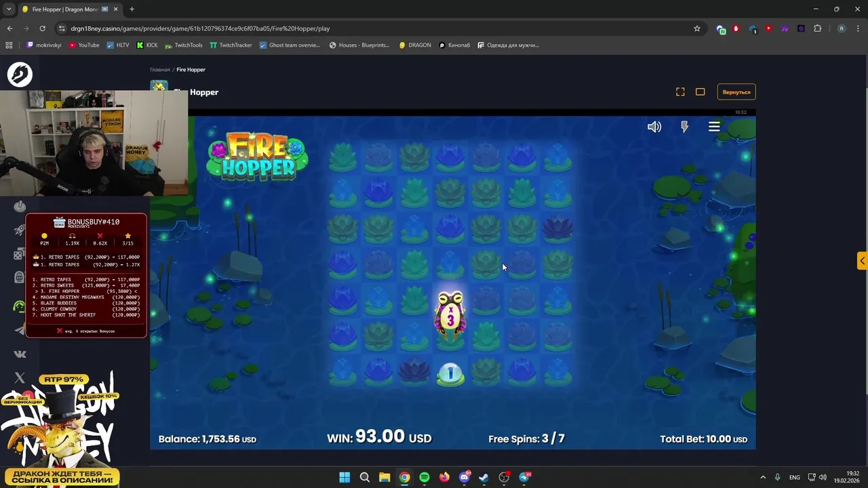Open the Houses - Blueprints bookmark

click(359, 45)
